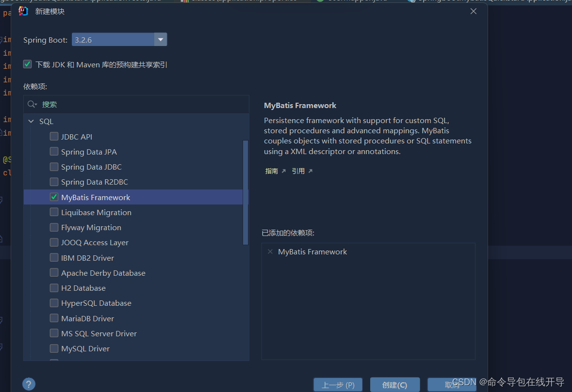Image resolution: width=572 pixels, height=392 pixels.
Task: Open the Spring Boot version dropdown
Action: [161, 39]
